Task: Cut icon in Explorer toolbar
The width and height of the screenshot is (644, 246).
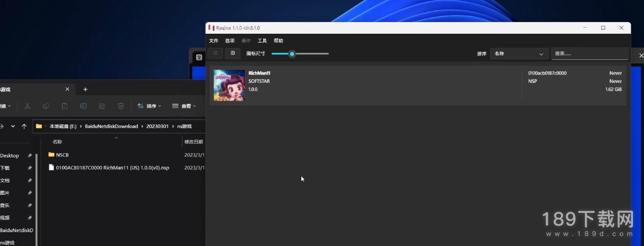Action: tap(28, 106)
